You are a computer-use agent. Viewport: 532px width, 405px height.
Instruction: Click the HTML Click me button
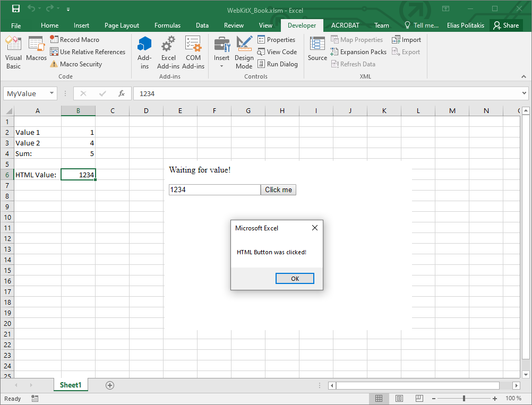tap(278, 189)
